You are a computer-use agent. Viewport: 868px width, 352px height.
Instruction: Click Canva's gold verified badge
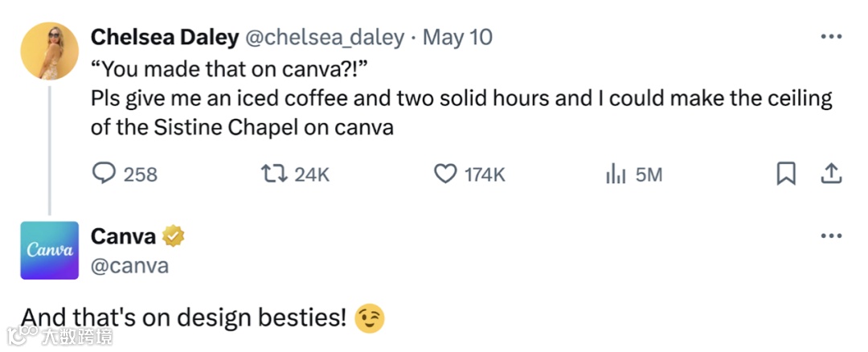[174, 236]
